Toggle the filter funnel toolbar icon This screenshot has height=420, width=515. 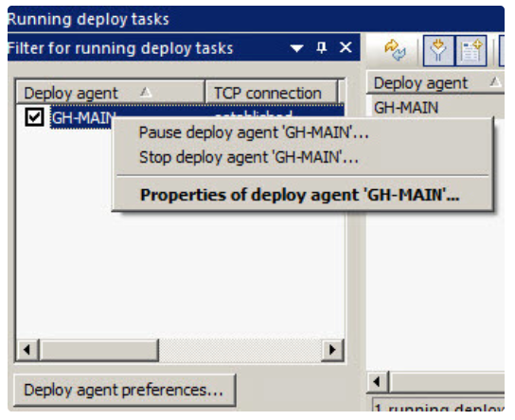pyautogui.click(x=438, y=51)
